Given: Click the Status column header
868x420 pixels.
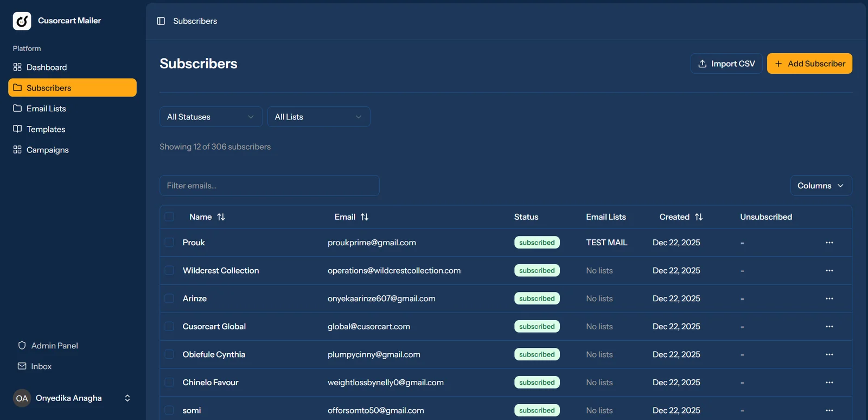Looking at the screenshot, I should (526, 217).
